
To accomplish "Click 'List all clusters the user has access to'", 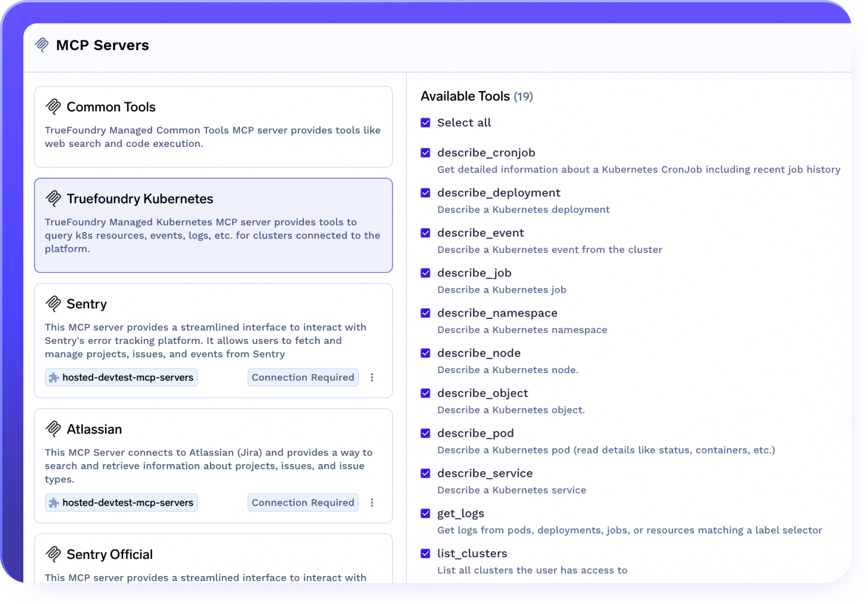I will point(533,570).
